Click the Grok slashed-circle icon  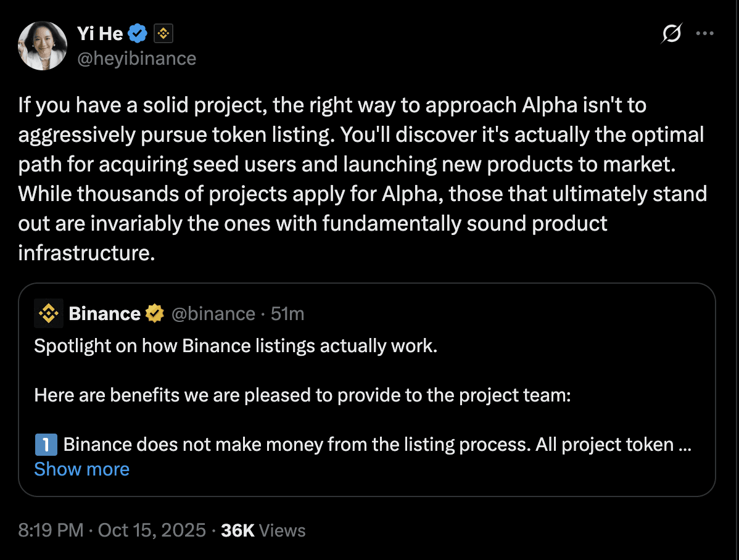click(671, 34)
